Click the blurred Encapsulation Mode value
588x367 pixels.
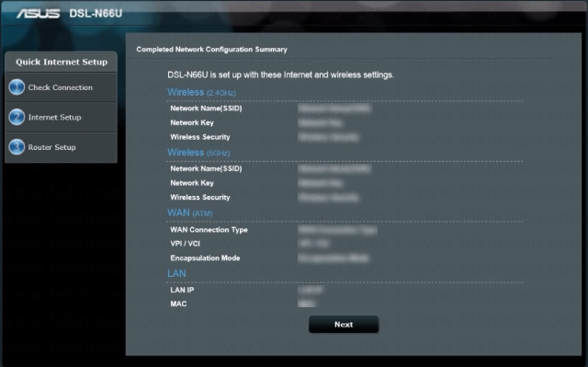334,258
